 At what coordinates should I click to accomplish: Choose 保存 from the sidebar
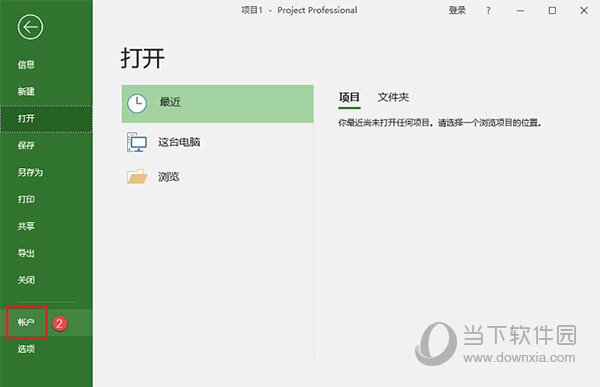(26, 145)
